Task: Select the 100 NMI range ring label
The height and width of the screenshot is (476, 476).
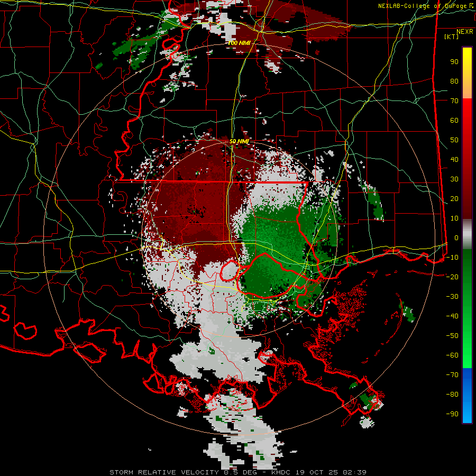Action: (239, 43)
